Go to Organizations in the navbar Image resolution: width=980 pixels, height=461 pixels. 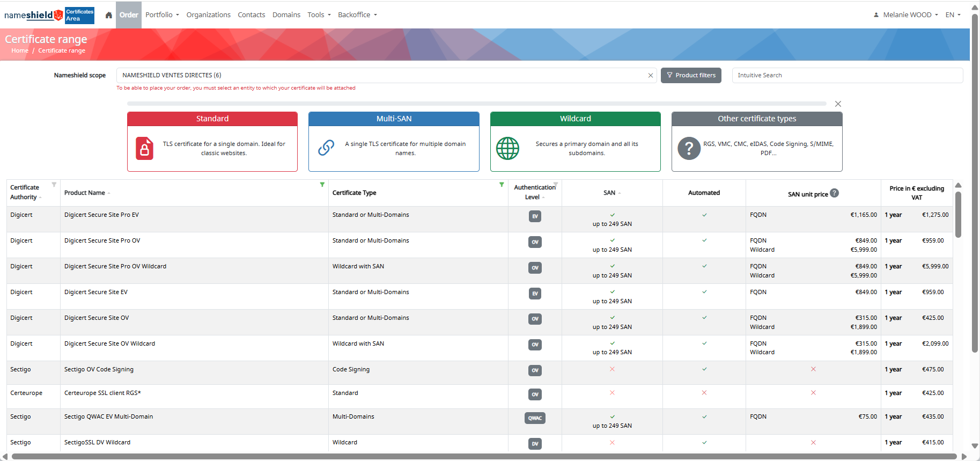pos(209,15)
